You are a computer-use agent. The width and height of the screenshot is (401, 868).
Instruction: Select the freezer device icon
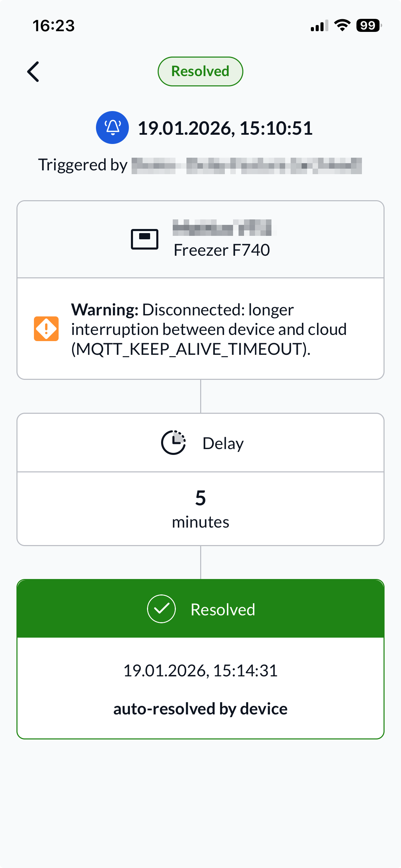coord(145,239)
